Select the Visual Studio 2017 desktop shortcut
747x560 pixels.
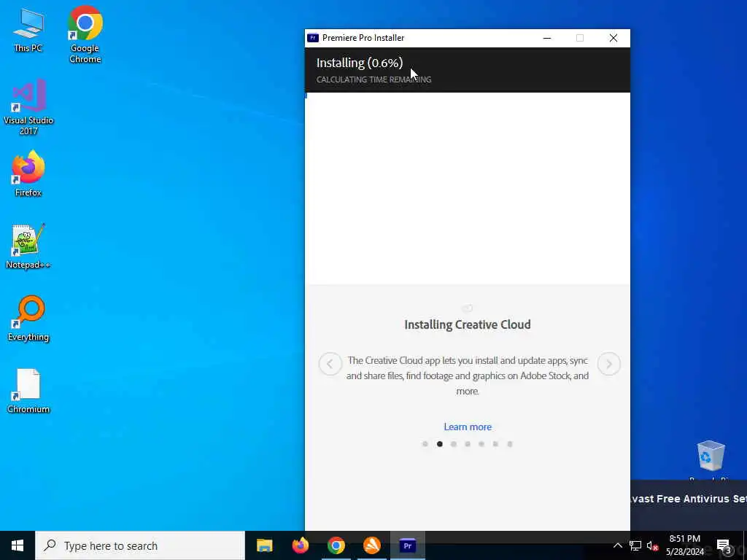(x=28, y=108)
